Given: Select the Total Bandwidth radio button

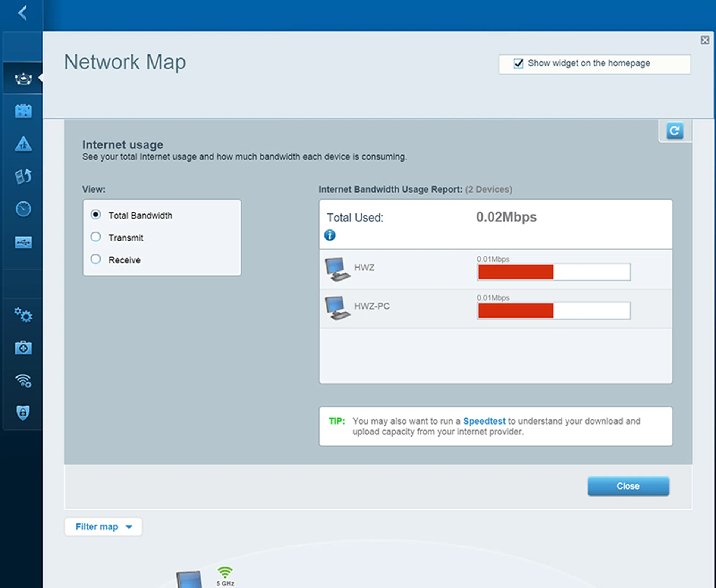Looking at the screenshot, I should click(x=96, y=215).
